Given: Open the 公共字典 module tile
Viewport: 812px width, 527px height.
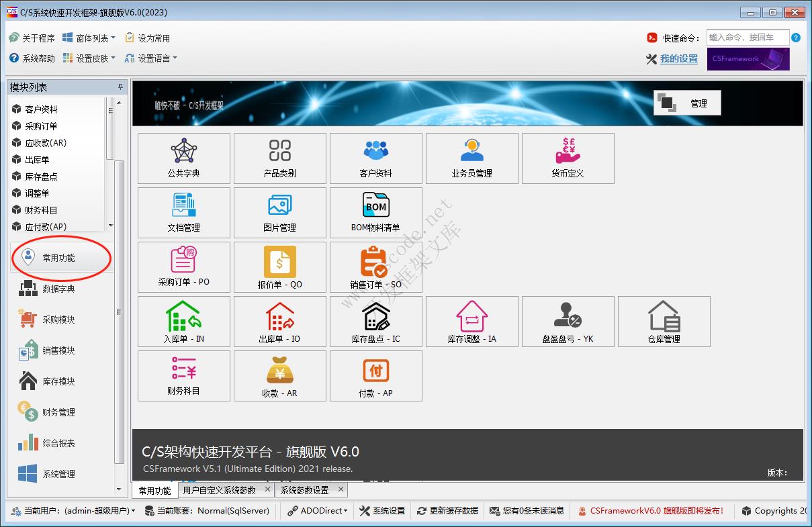Looking at the screenshot, I should tap(183, 158).
